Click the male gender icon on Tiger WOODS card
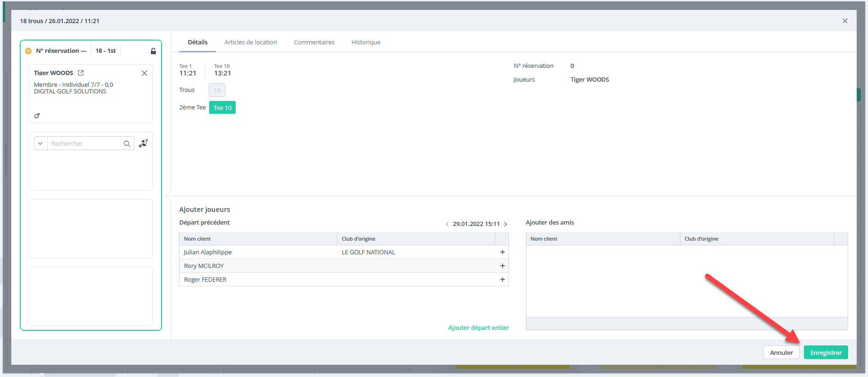868x377 pixels. [37, 116]
